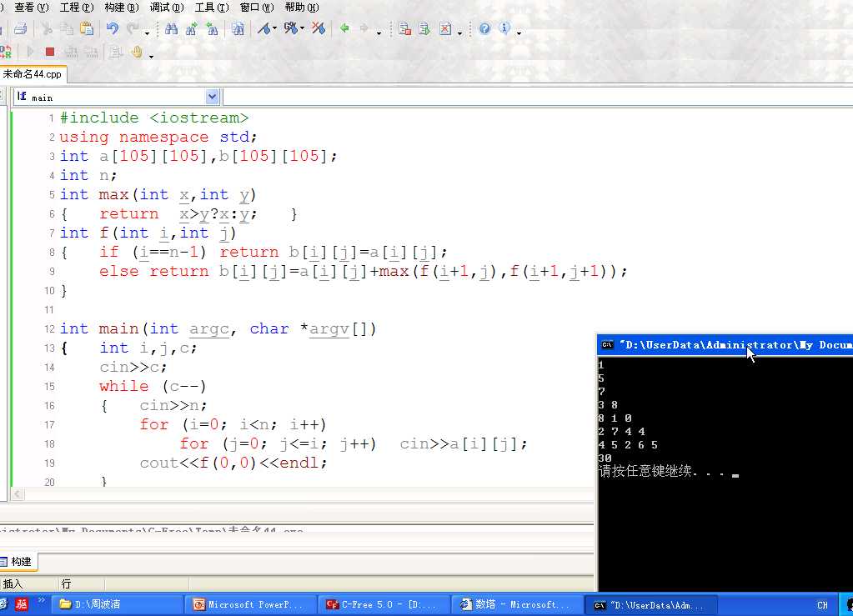This screenshot has height=616, width=853.
Task: Click the second greyed step icon right of Stop
Action: click(91, 52)
